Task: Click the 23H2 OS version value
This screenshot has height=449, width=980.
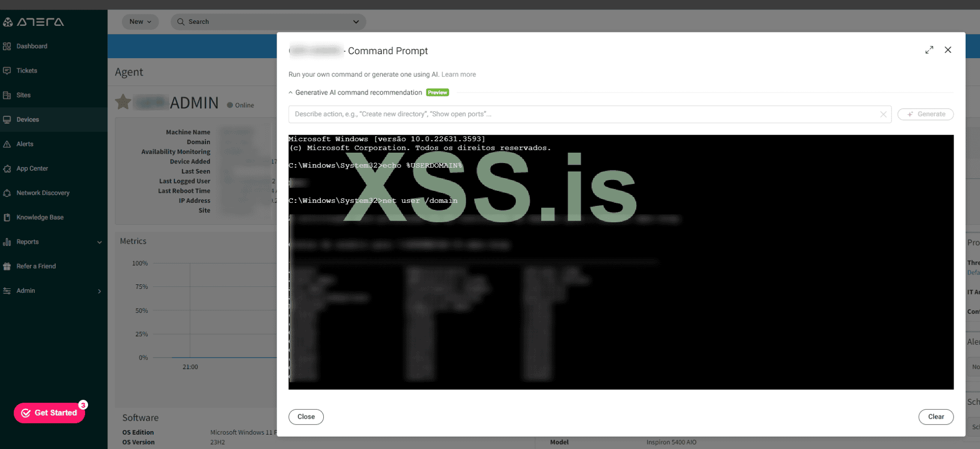Action: click(217, 442)
